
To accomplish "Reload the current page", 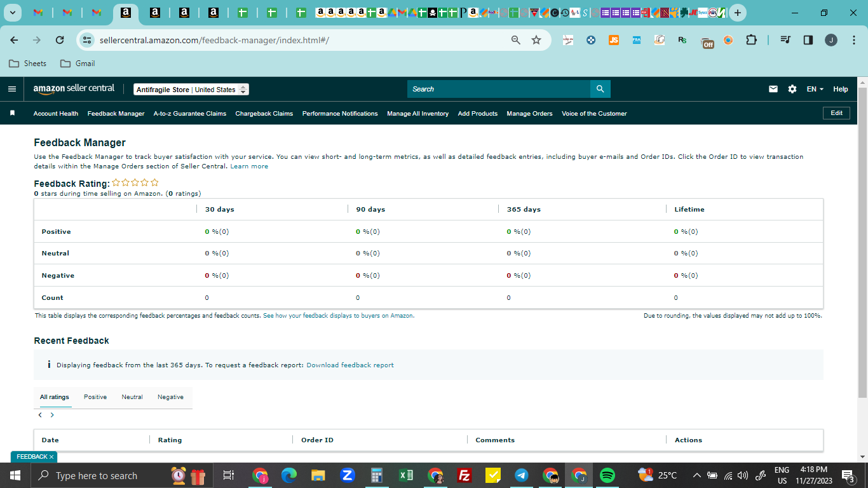I will [60, 40].
